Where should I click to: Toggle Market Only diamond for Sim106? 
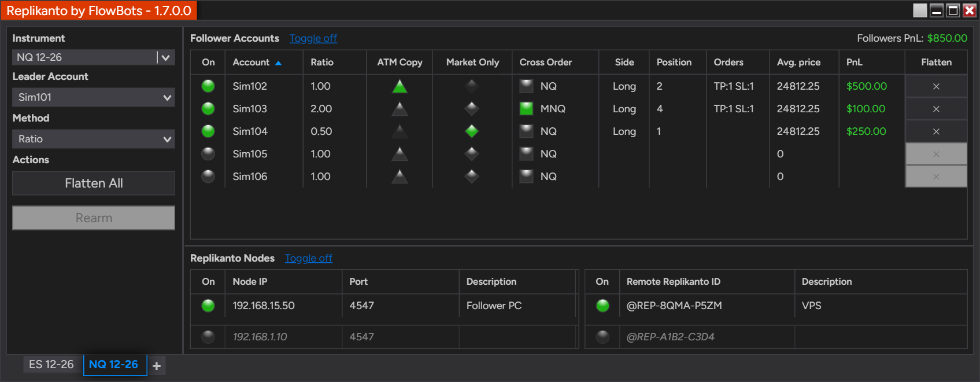click(472, 177)
